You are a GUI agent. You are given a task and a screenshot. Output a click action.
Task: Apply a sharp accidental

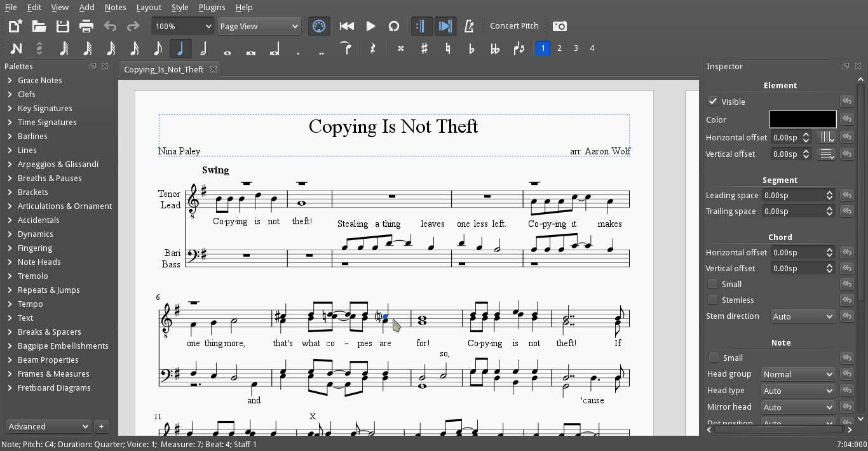coord(424,48)
